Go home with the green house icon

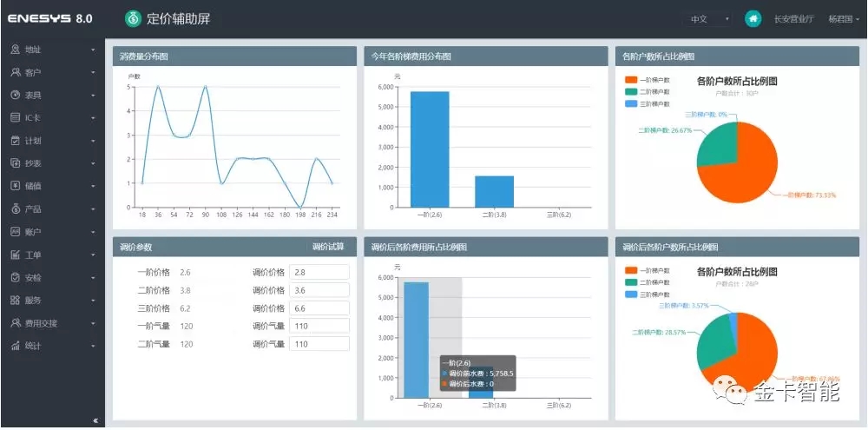(753, 19)
